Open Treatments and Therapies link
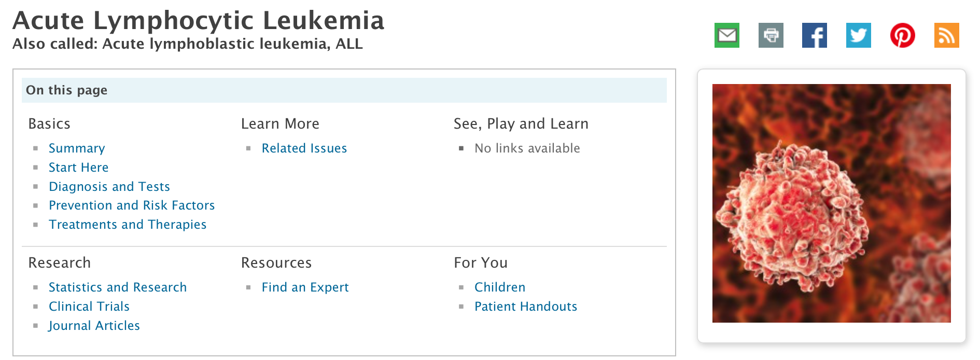The height and width of the screenshot is (360, 980). click(128, 225)
